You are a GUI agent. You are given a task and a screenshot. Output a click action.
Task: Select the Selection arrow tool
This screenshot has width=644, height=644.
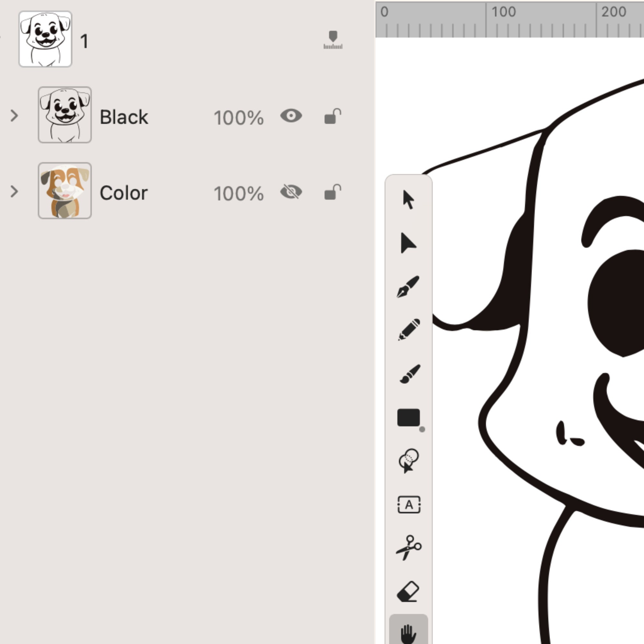click(408, 200)
